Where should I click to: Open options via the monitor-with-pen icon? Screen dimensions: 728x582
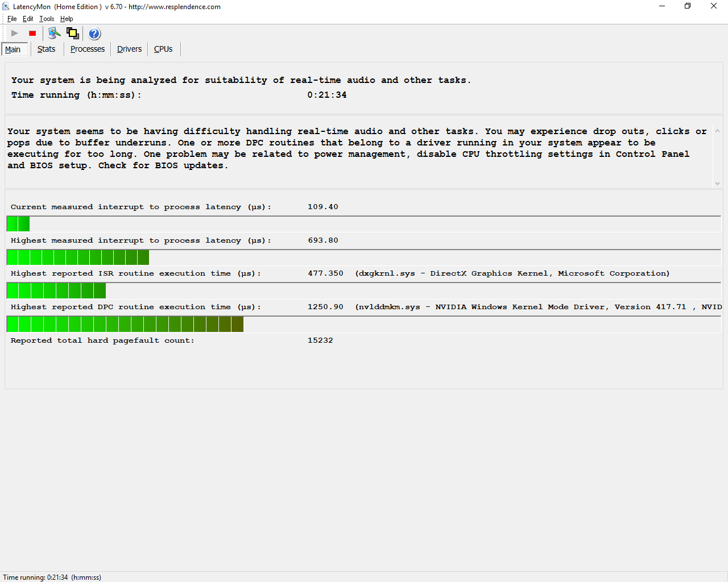point(54,33)
